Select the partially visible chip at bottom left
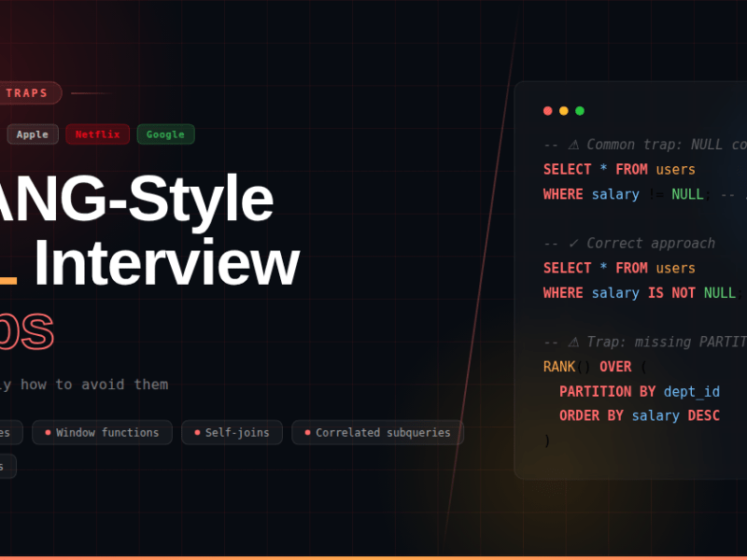Screen dimensions: 747x560 coord(5,466)
